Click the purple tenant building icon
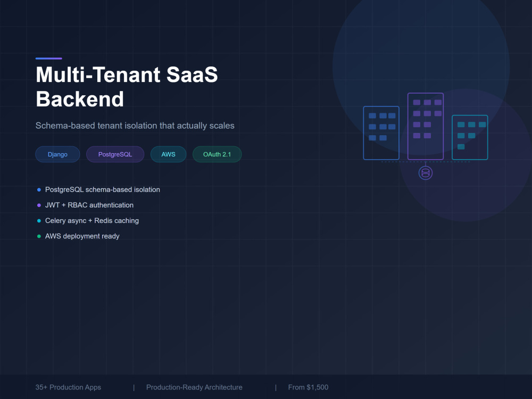 [426, 126]
